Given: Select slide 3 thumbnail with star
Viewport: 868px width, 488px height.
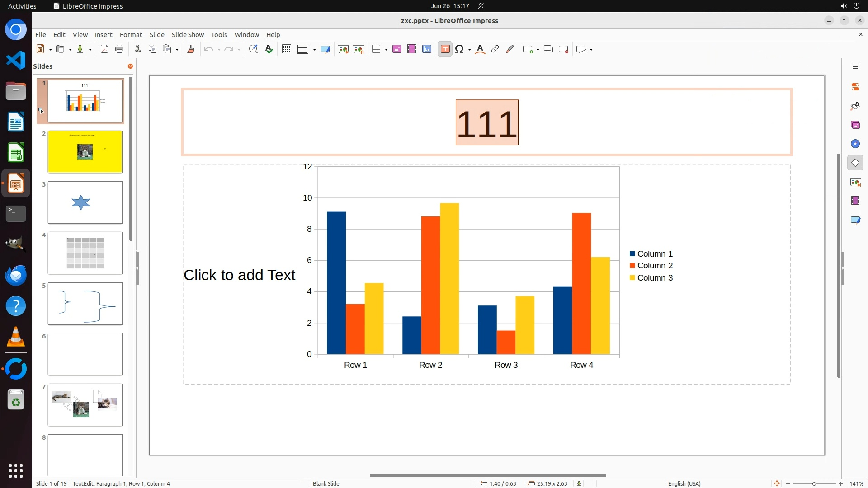Looking at the screenshot, I should point(85,202).
